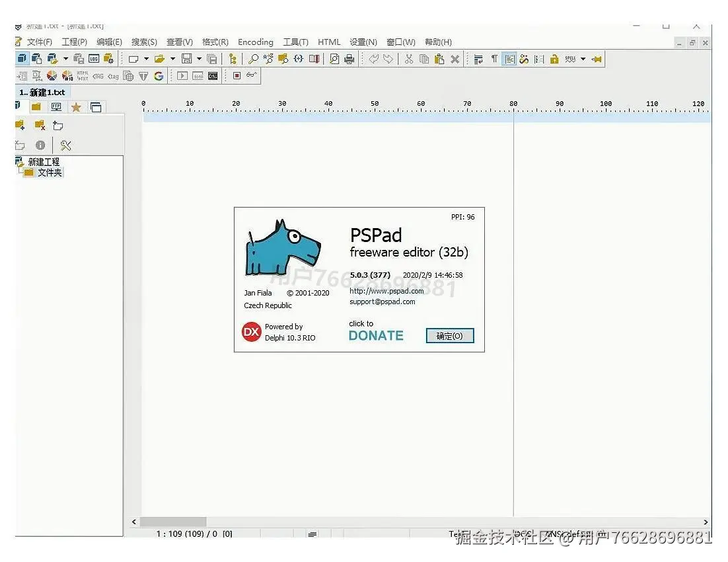
Task: Click the Find magnifier icon
Action: [253, 59]
